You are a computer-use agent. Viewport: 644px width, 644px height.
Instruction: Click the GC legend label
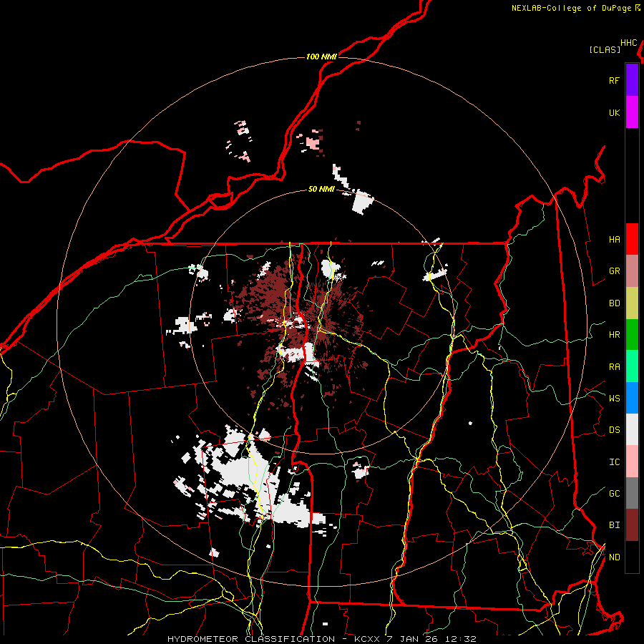(614, 493)
